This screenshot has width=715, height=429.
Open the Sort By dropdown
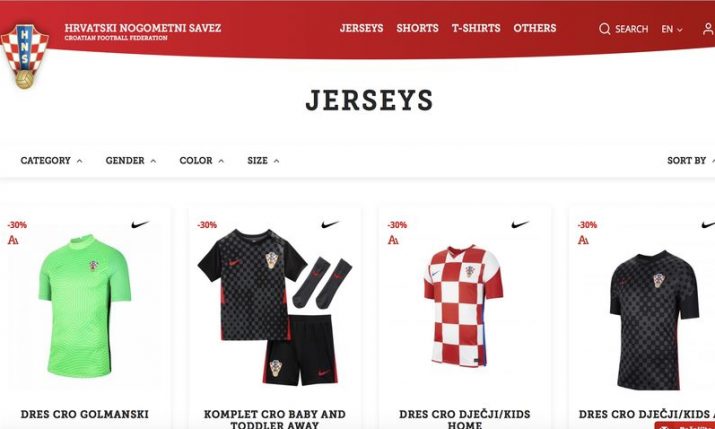(690, 160)
